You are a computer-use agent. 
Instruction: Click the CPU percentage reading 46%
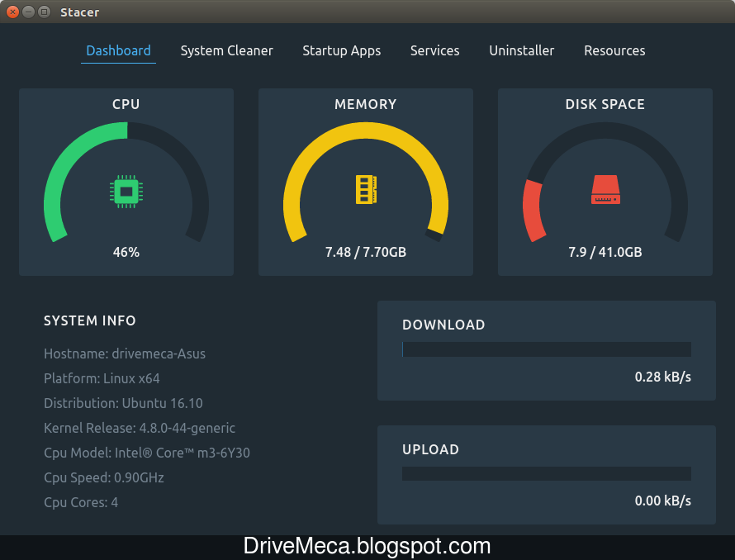(x=126, y=252)
